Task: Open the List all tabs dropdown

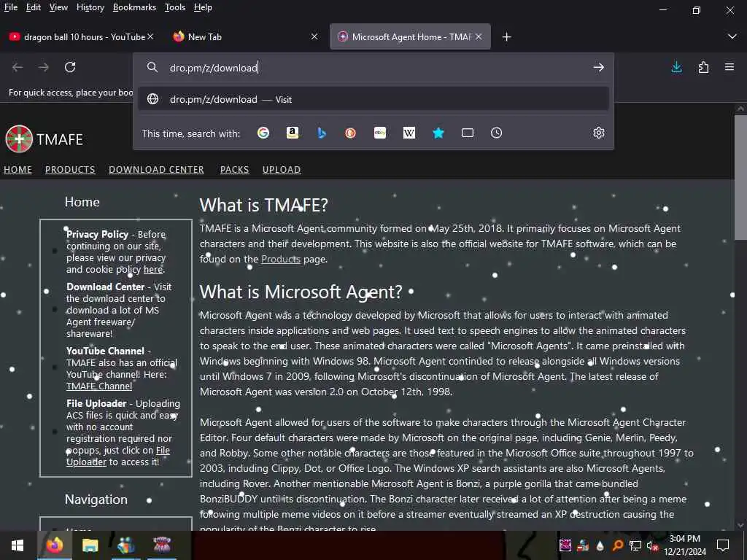Action: [x=732, y=36]
